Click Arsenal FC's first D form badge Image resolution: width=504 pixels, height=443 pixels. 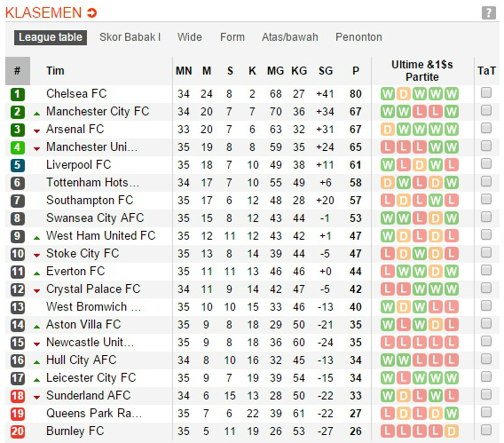(388, 130)
